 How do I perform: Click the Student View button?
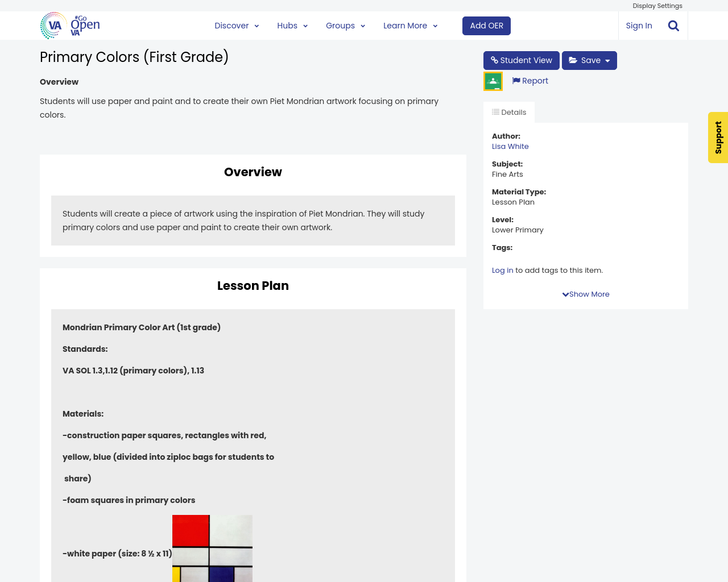tap(521, 60)
